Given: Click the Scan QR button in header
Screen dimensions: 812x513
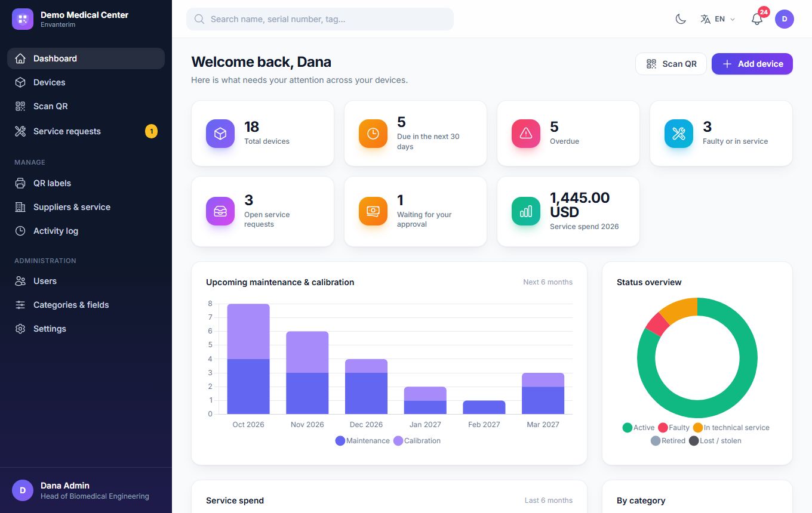Looking at the screenshot, I should [x=671, y=64].
